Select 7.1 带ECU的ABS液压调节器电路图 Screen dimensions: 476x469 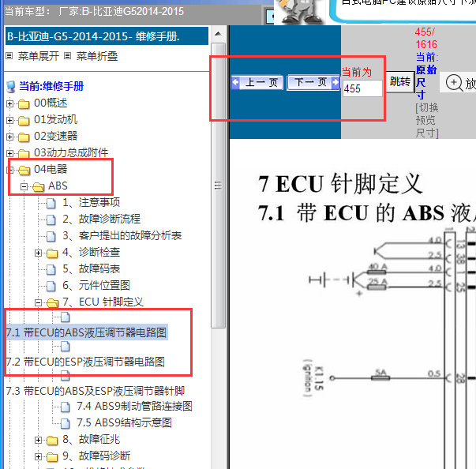click(x=86, y=332)
